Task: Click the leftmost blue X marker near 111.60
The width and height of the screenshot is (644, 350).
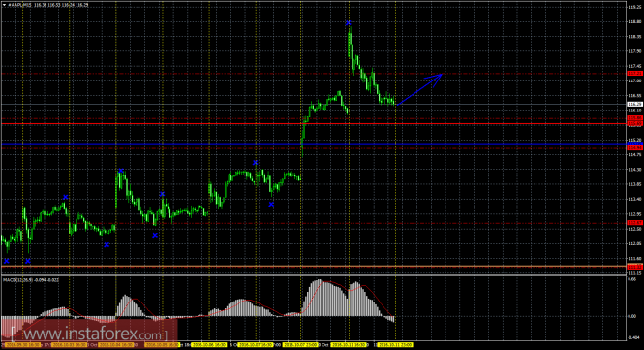Action: 7,261
